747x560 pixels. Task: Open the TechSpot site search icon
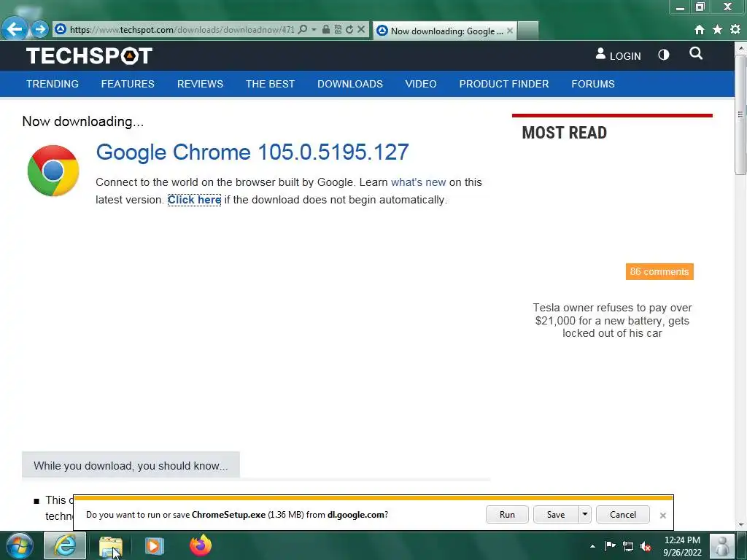click(x=696, y=54)
